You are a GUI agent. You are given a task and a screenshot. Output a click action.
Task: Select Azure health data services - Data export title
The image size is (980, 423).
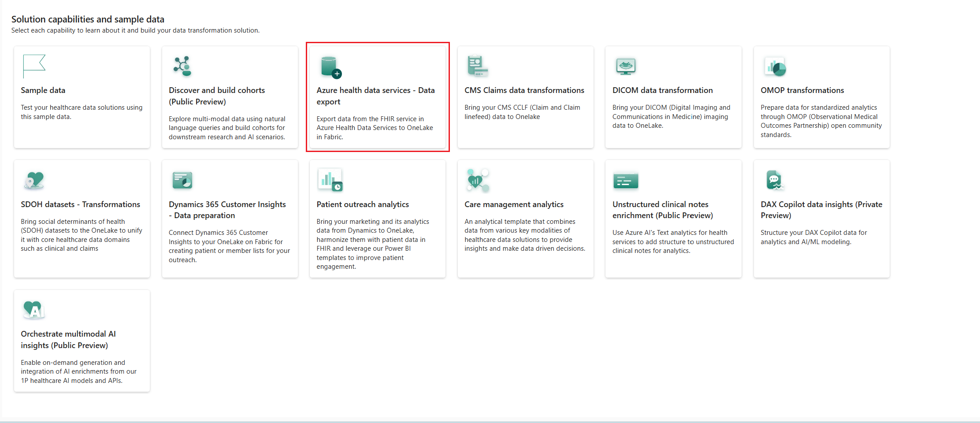pos(375,96)
